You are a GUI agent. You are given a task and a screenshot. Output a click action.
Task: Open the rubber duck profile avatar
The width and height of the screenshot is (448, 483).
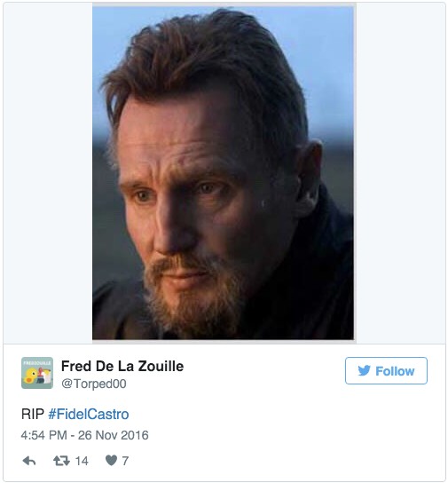(x=37, y=373)
